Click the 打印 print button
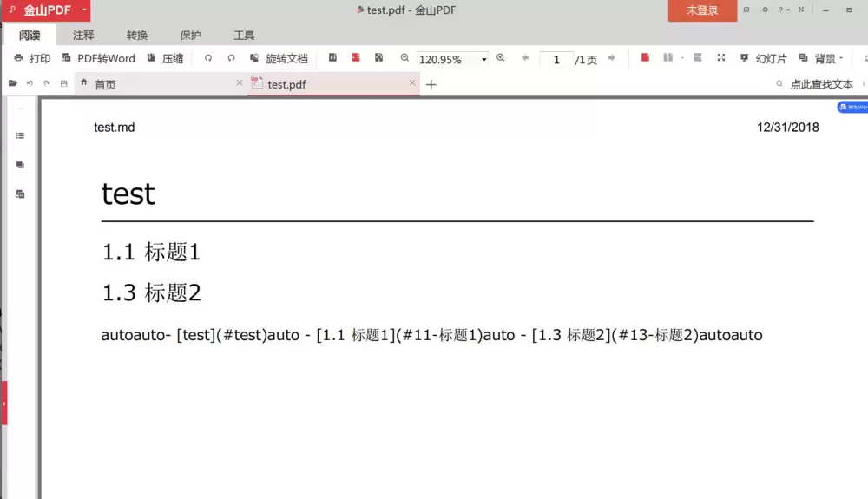This screenshot has width=868, height=499. (x=32, y=59)
